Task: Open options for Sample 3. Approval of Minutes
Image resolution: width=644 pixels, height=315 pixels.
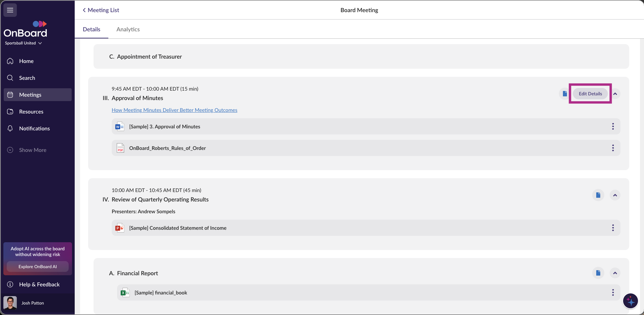Action: (x=613, y=126)
